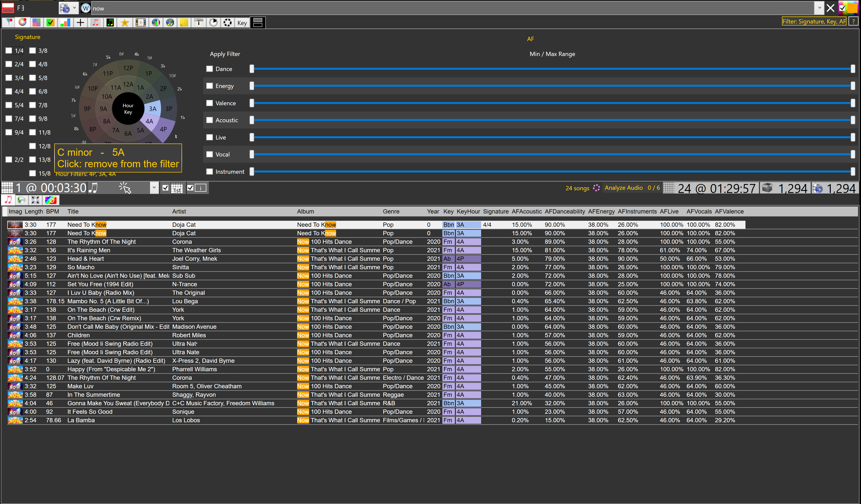Click the 4P segment on key wheel
Image resolution: width=861 pixels, height=504 pixels.
point(163,129)
